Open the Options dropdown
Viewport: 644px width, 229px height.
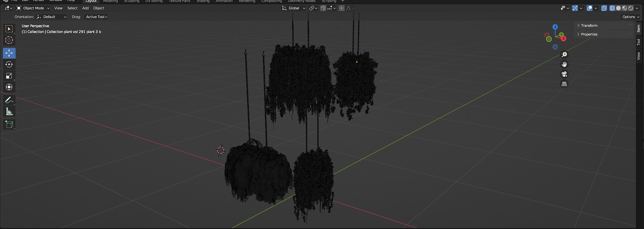point(630,17)
